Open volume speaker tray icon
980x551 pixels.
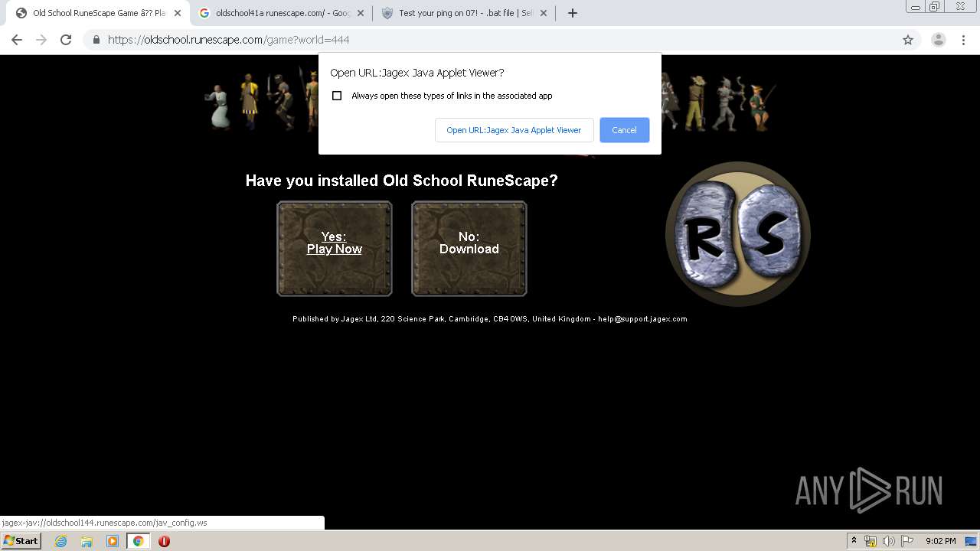pyautogui.click(x=888, y=541)
